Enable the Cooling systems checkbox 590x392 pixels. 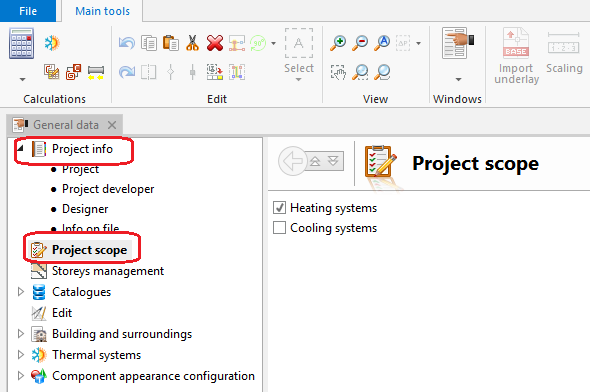point(279,228)
